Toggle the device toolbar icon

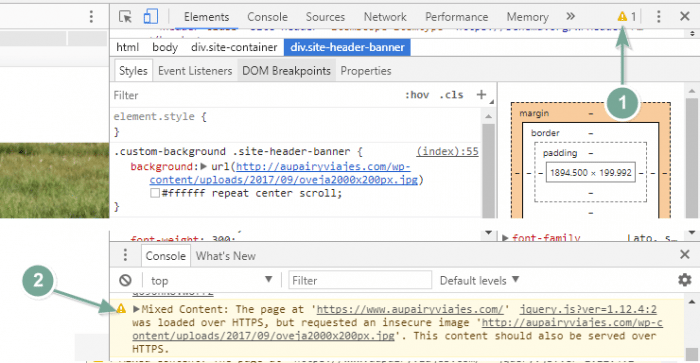150,17
